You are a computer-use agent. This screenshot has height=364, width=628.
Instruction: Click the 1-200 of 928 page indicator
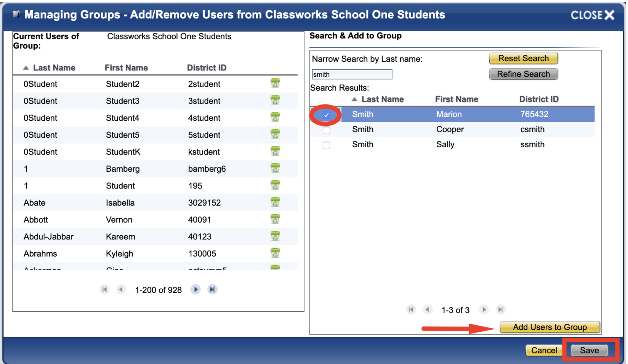click(158, 290)
